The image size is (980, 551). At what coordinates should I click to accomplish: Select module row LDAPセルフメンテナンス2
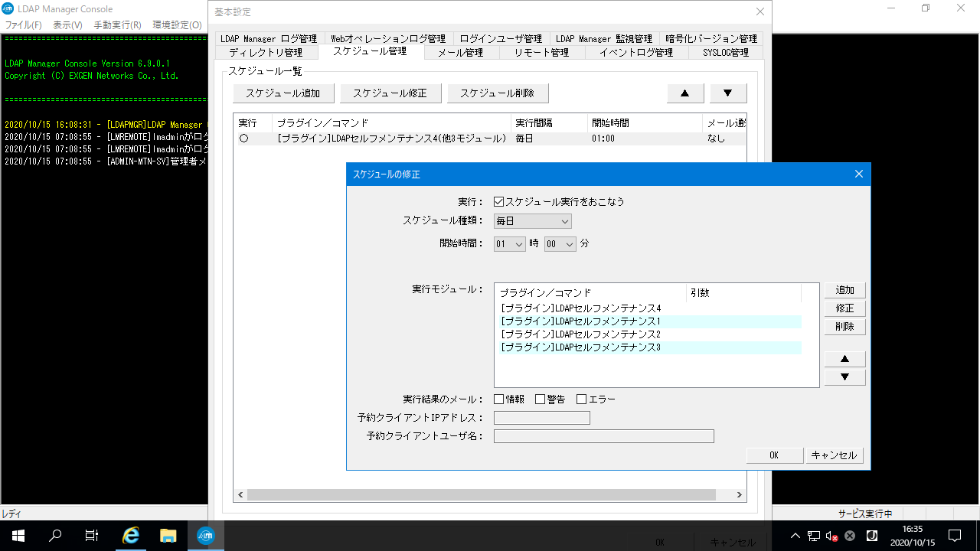tap(648, 334)
